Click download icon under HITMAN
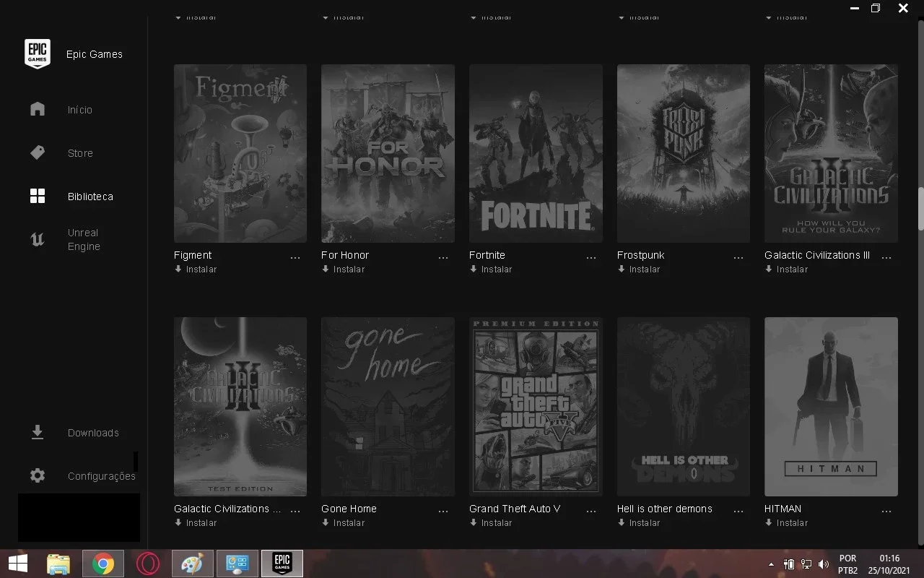The height and width of the screenshot is (578, 924). [769, 522]
